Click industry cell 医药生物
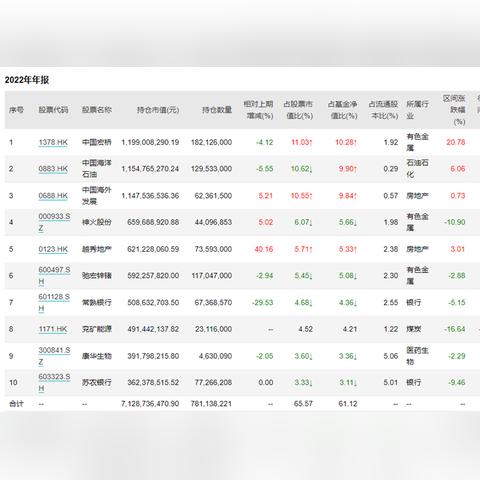The width and height of the screenshot is (480, 480). coord(417,356)
